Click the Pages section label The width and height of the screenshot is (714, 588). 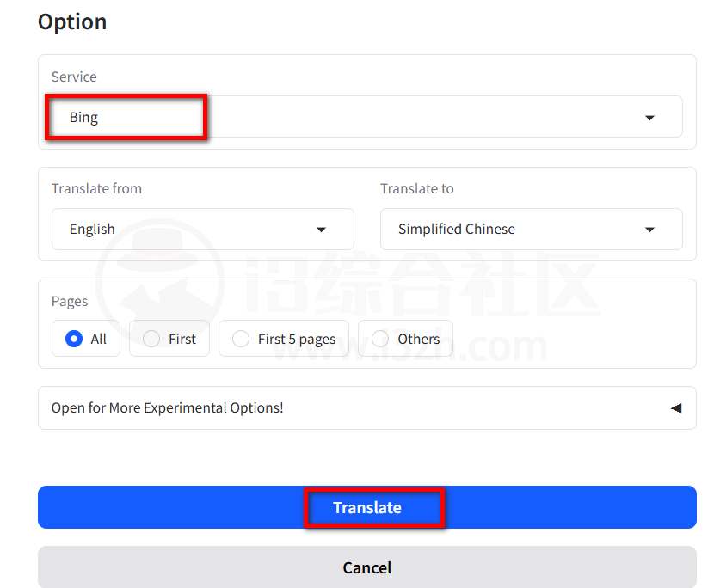pyautogui.click(x=70, y=301)
